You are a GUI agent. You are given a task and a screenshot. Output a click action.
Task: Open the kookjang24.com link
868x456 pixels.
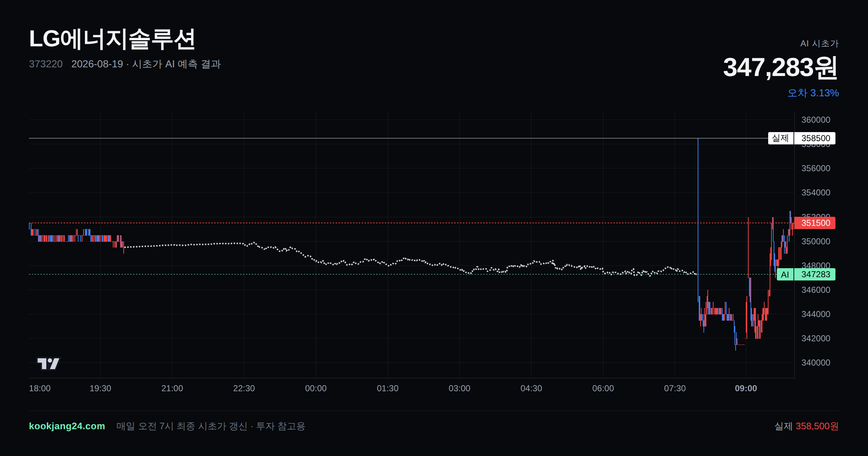tap(67, 426)
